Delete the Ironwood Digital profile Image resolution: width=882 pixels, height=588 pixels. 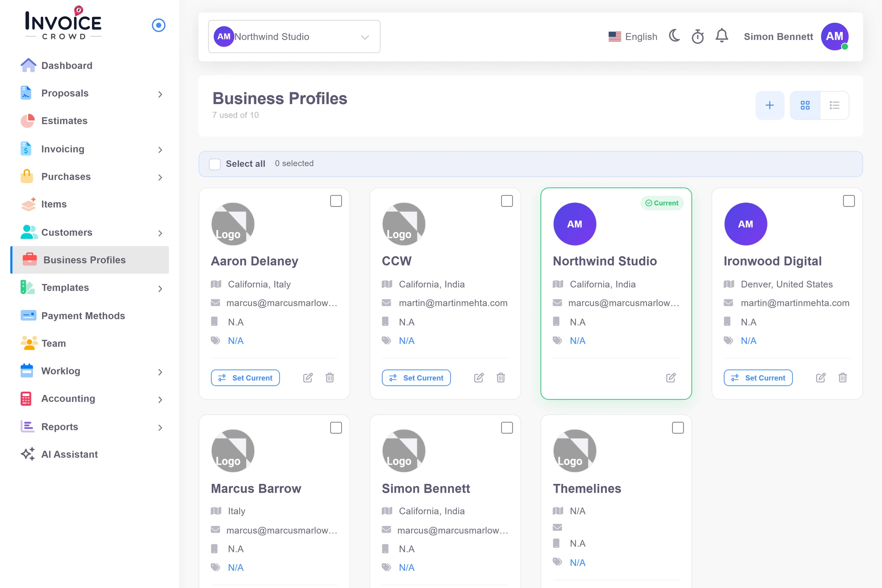coord(843,378)
